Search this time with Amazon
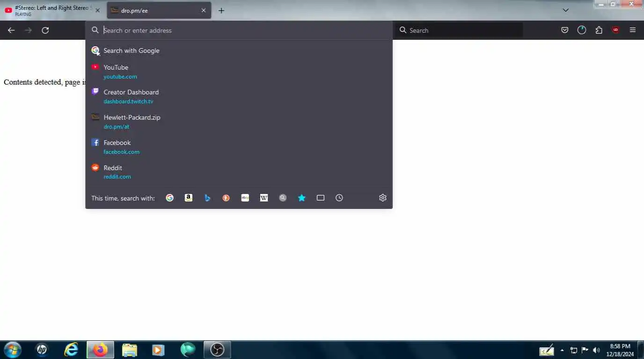The image size is (644, 359). 189,198
